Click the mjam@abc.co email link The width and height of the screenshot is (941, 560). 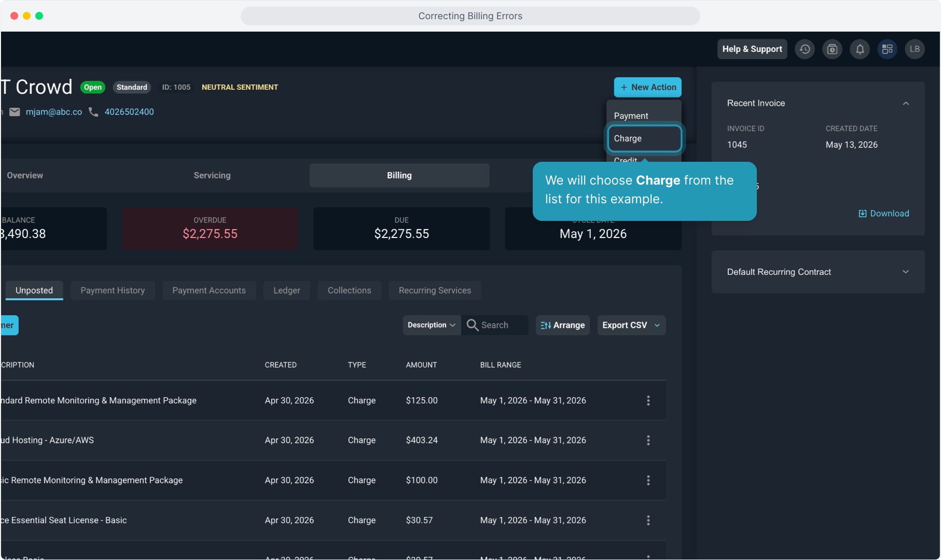54,112
